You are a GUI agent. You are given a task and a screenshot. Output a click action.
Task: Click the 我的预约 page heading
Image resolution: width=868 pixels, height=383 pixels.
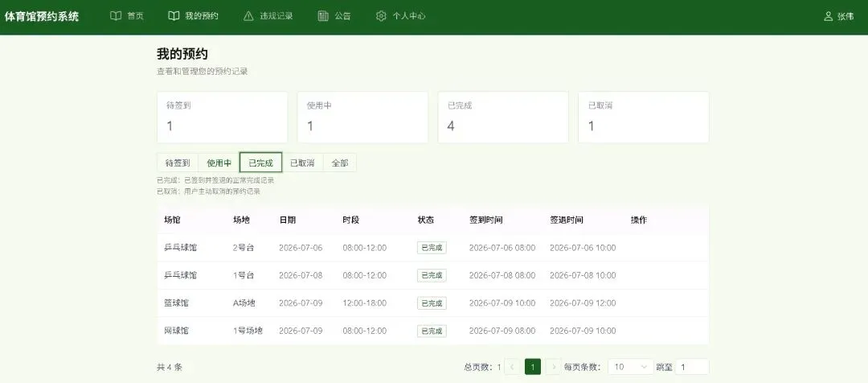[182, 54]
